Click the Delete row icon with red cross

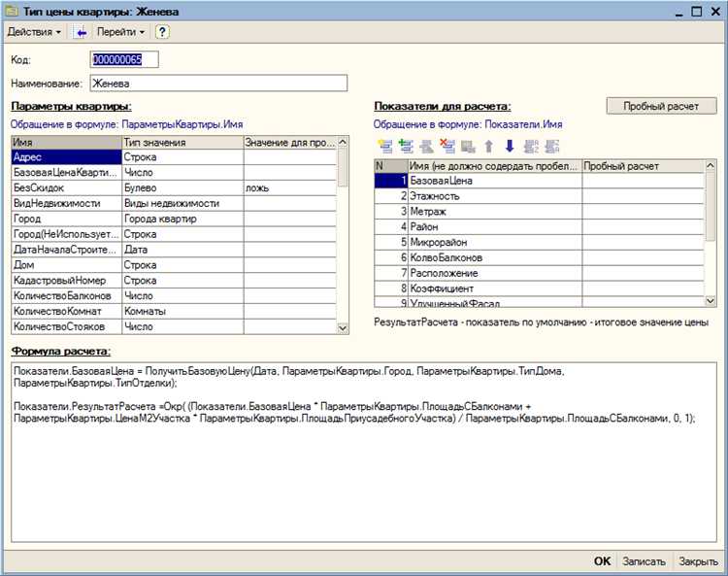coord(447,147)
